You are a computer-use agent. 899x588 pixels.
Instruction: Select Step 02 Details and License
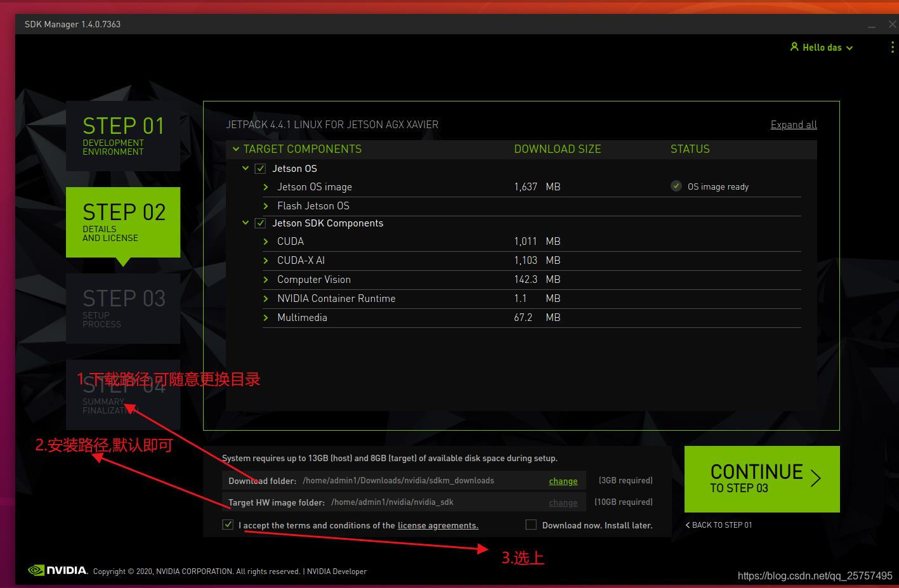[x=123, y=222]
